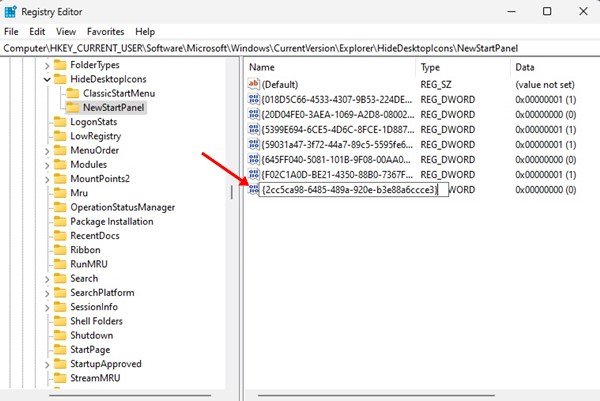Expand the MountPoints2 key
The width and height of the screenshot is (600, 401).
coord(47,179)
